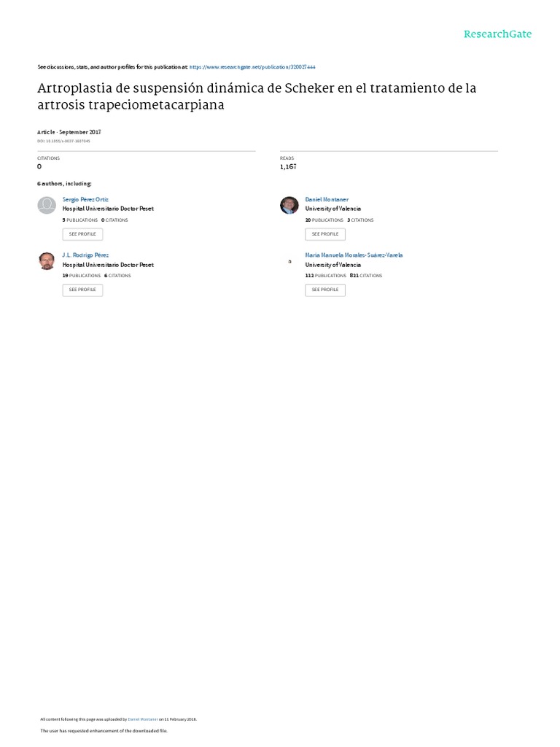Click the small avatar beside Maria Manuela Morales-Suárez-Varela
The height and width of the screenshot is (747, 560).
tap(289, 261)
